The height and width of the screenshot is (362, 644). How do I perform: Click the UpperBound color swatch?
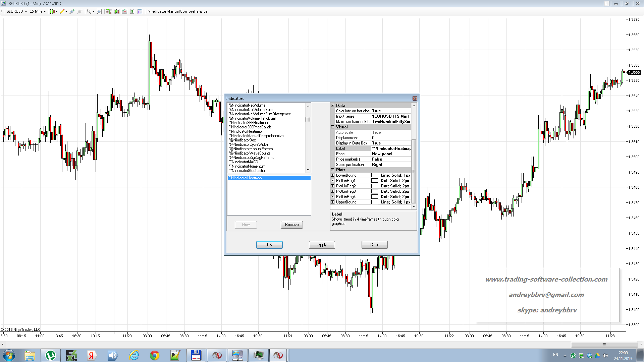(x=375, y=202)
